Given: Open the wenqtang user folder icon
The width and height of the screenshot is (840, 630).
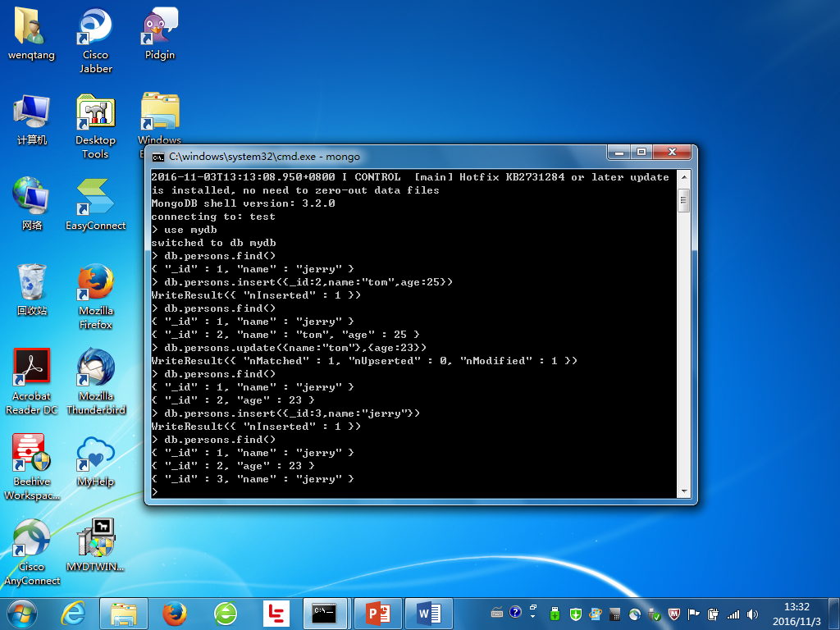Looking at the screenshot, I should pos(31,34).
